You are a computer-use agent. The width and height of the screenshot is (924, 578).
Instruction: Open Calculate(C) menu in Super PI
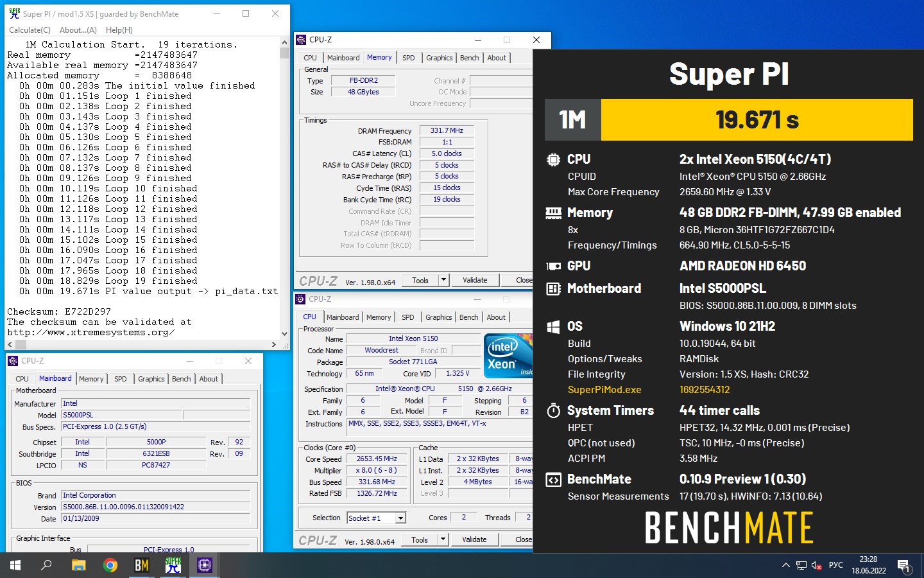pos(30,30)
